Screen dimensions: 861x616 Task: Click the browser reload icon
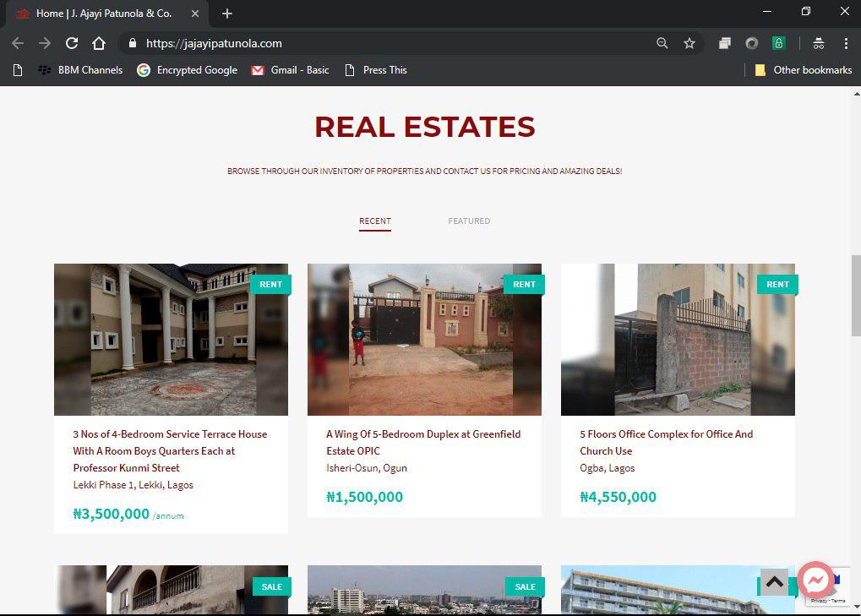[x=72, y=43]
